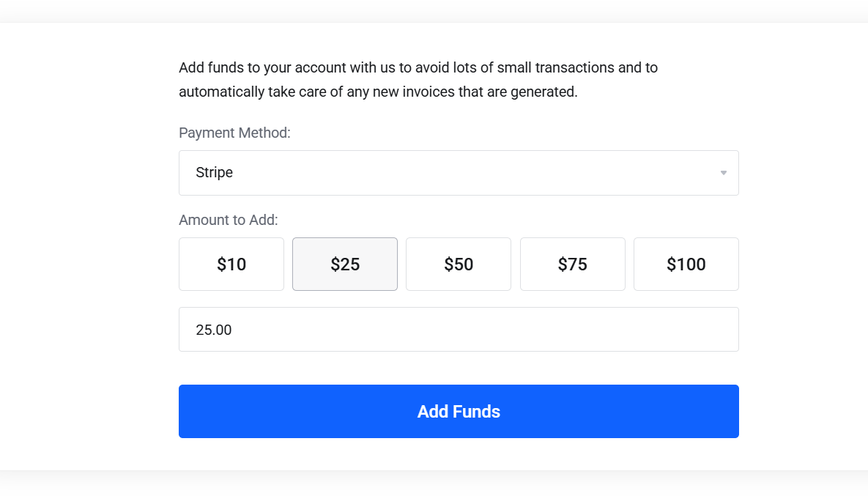The image size is (868, 496).
Task: Choose the $100 preset amount
Action: (686, 264)
